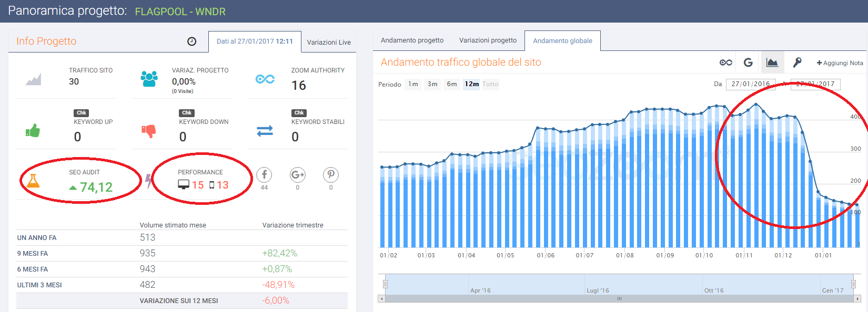
Task: Click the left handle of range slider
Action: coord(385,284)
